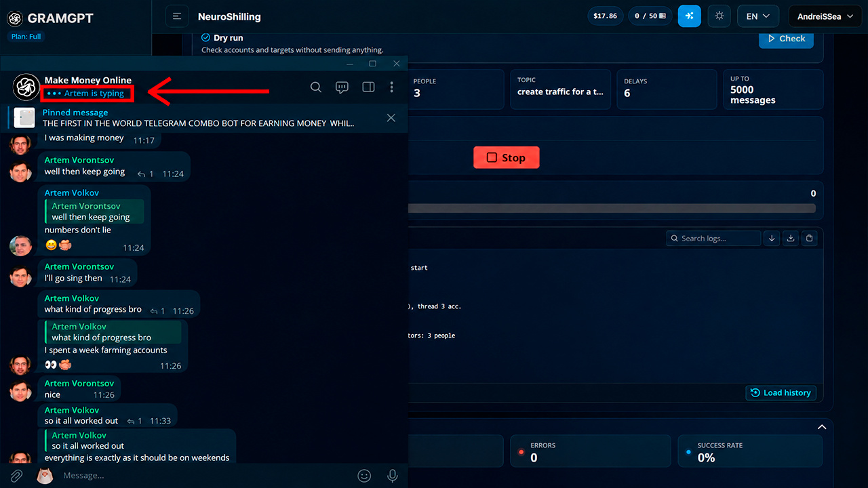Click reply arrow on 'what kind of progress bro' 11:26
This screenshot has width=868, height=488.
point(154,311)
